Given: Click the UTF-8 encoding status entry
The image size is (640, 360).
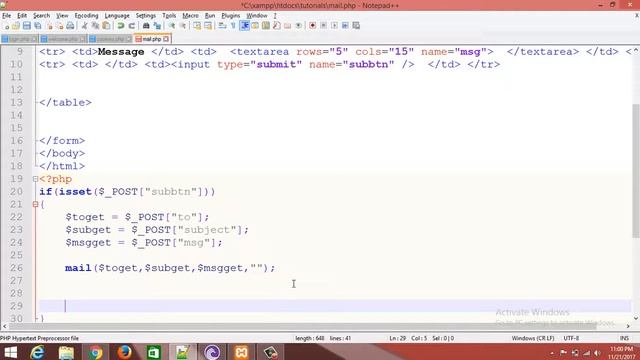Looking at the screenshot, I should click(x=571, y=338).
